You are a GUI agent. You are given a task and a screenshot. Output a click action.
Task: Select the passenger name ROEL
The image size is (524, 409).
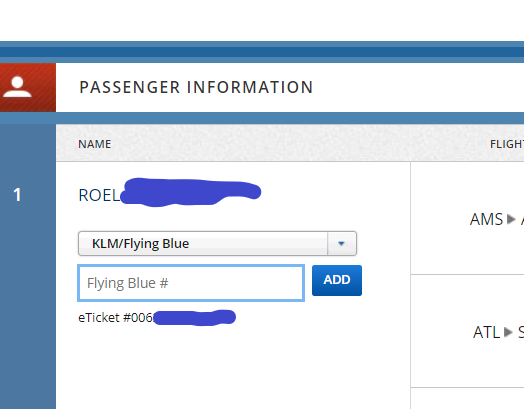point(99,195)
